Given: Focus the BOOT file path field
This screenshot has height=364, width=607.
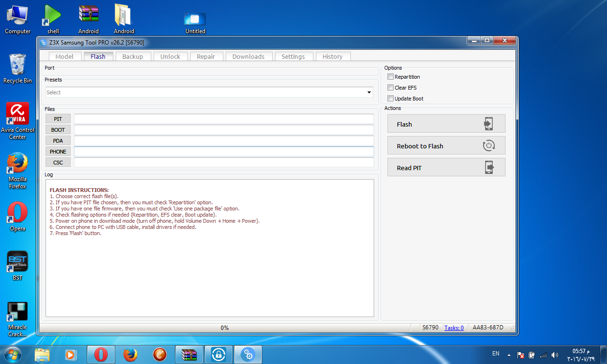Looking at the screenshot, I should (x=224, y=130).
